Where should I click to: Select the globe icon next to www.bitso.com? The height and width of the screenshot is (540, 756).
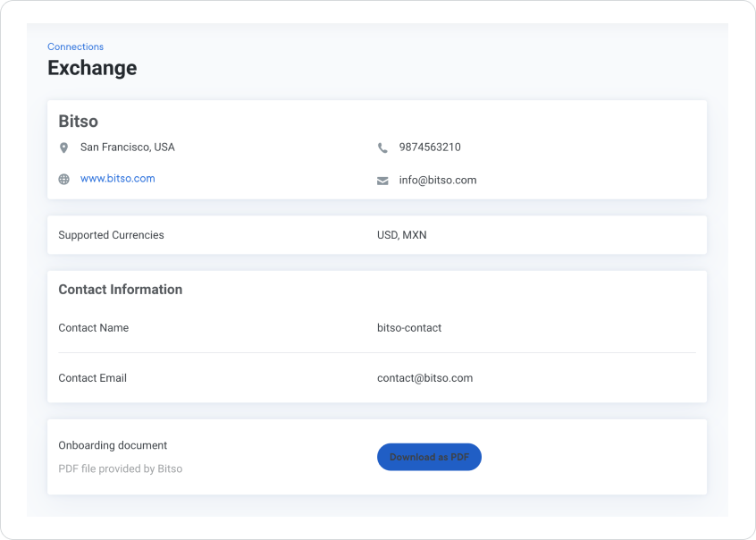(63, 179)
